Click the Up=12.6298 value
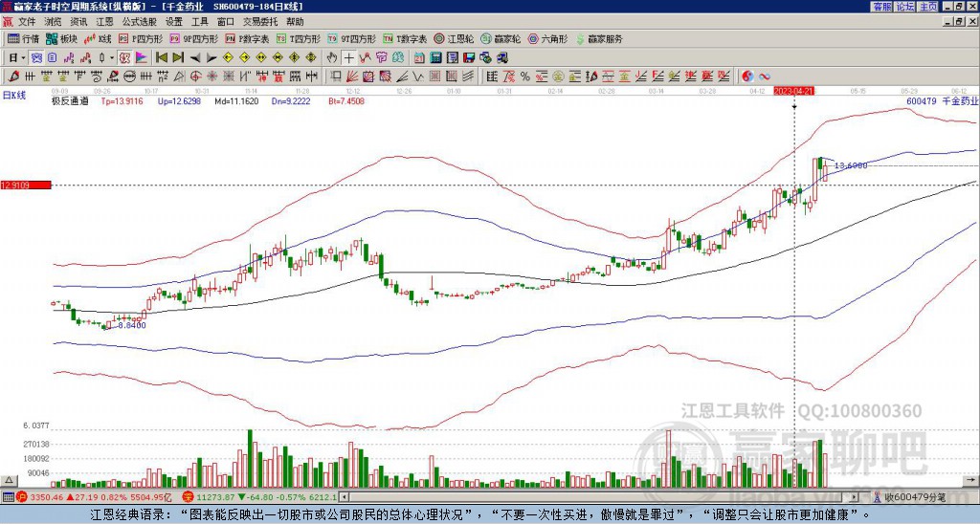This screenshot has height=524, width=980. 179,100
